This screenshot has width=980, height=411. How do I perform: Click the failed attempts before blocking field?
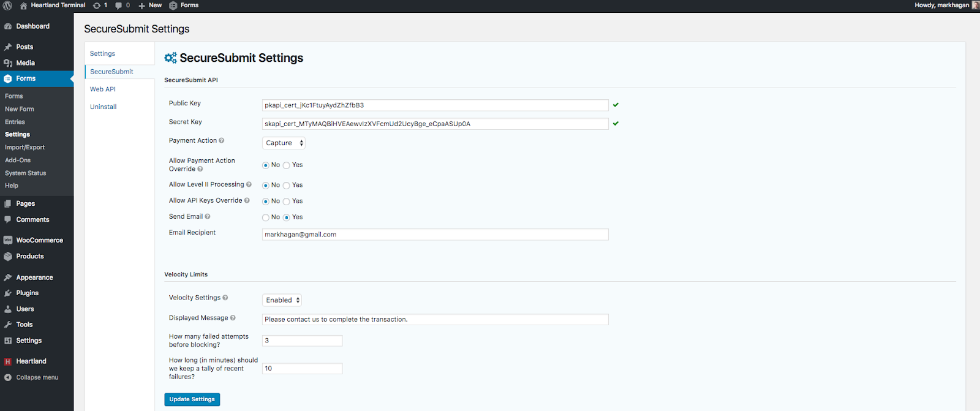[x=302, y=341]
